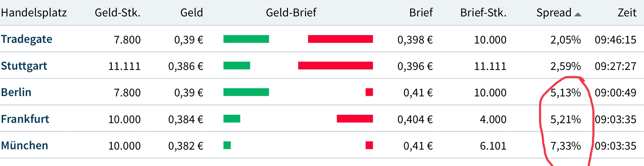Click the Brief column header
The image size is (644, 166).
pyautogui.click(x=421, y=13)
